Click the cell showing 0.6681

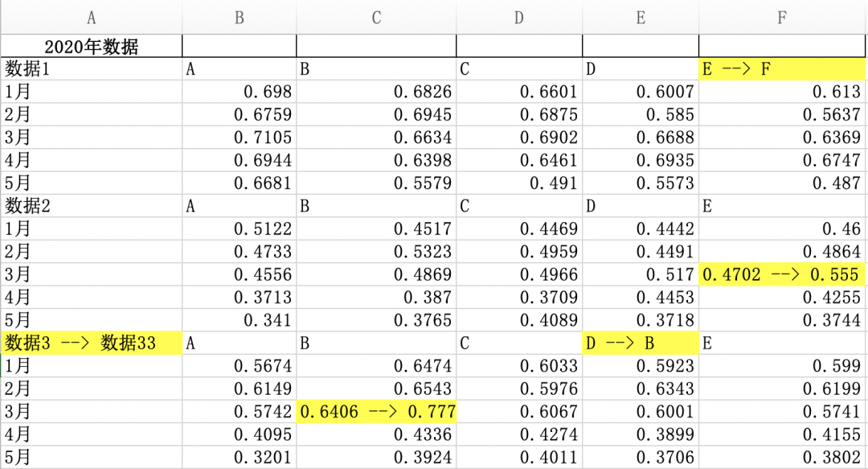point(240,183)
